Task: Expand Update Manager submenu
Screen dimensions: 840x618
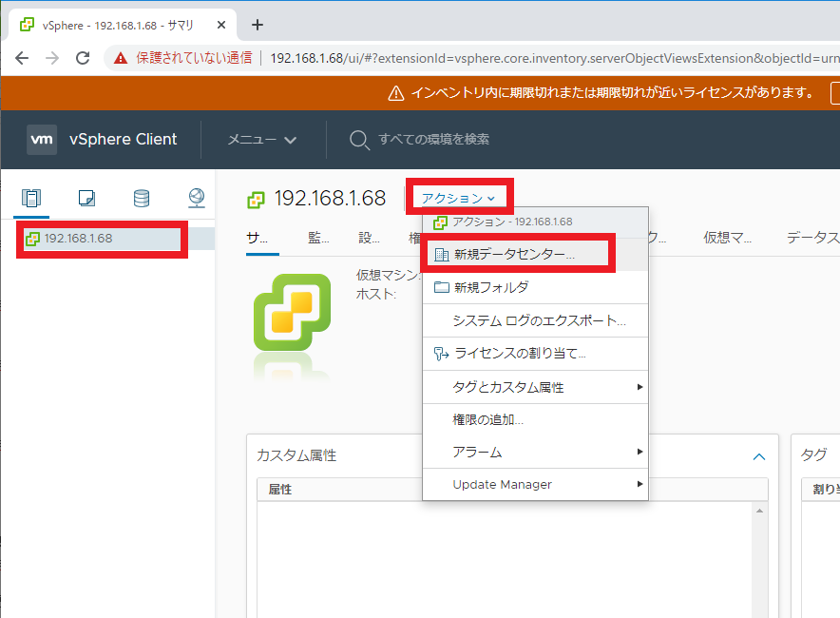Action: (535, 484)
